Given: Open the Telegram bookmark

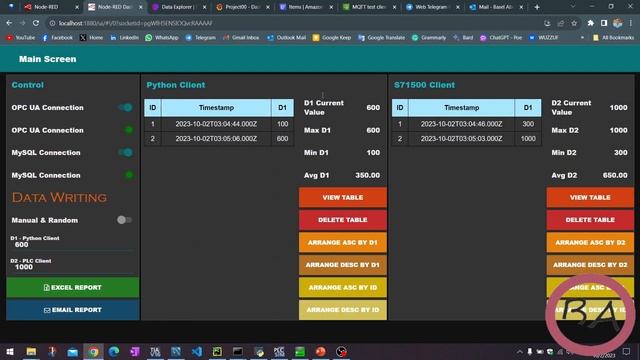Looking at the screenshot, I should [x=200, y=38].
